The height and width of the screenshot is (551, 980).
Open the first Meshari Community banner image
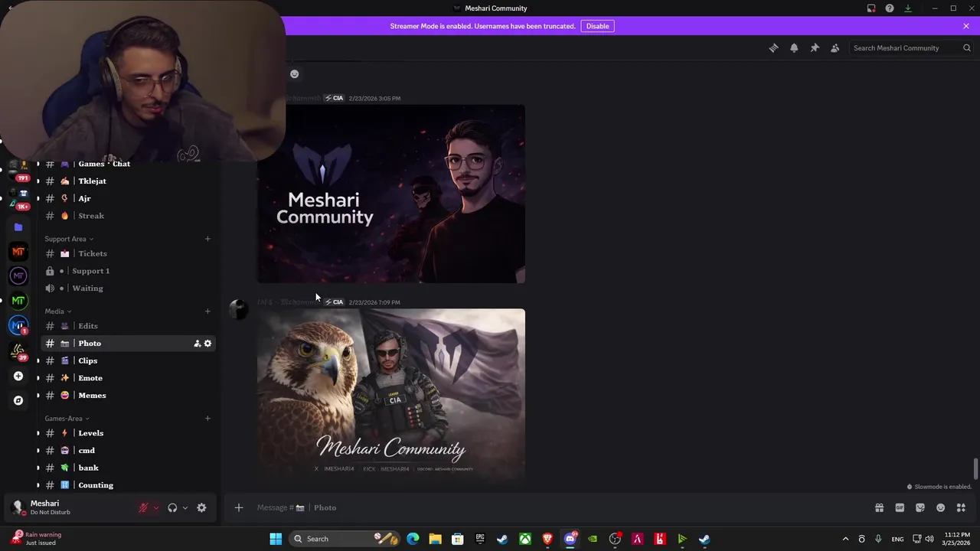pos(391,194)
